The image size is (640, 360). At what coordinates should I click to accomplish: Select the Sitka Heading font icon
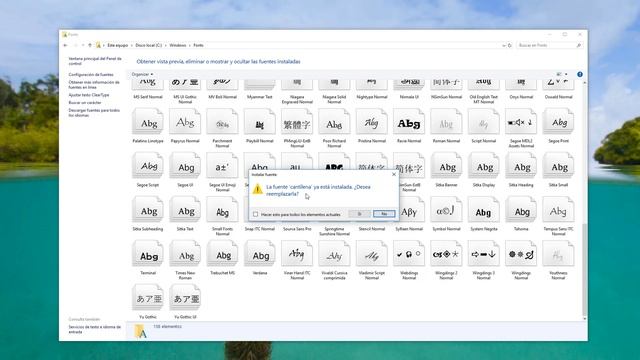pos(521,166)
